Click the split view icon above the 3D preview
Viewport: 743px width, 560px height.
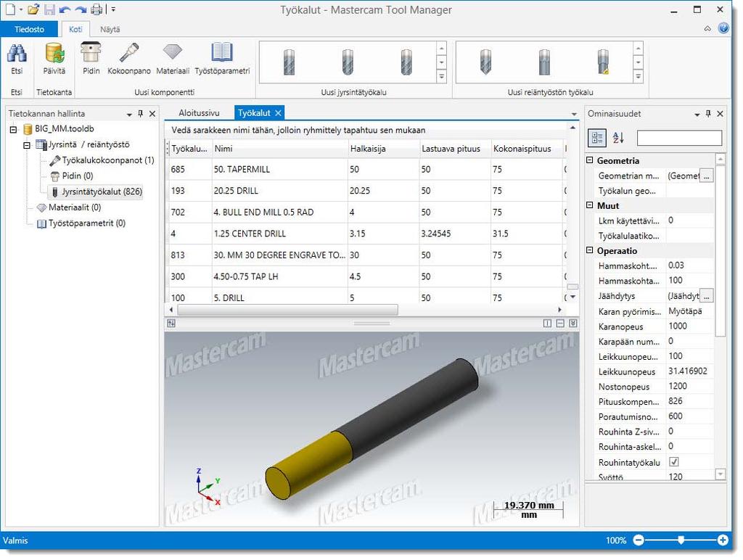click(547, 323)
